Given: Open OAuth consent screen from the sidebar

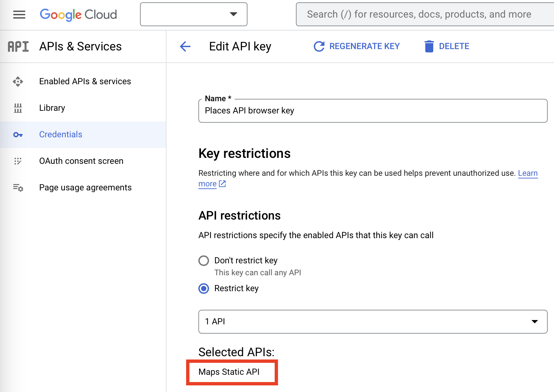Looking at the screenshot, I should click(x=81, y=161).
